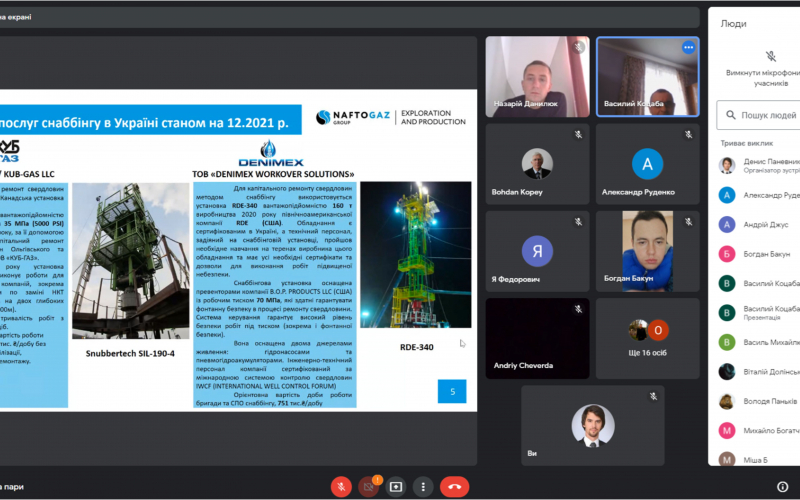Viewport: 800px width, 500px height.
Task: Click Люди panel heading
Action: pos(733,23)
